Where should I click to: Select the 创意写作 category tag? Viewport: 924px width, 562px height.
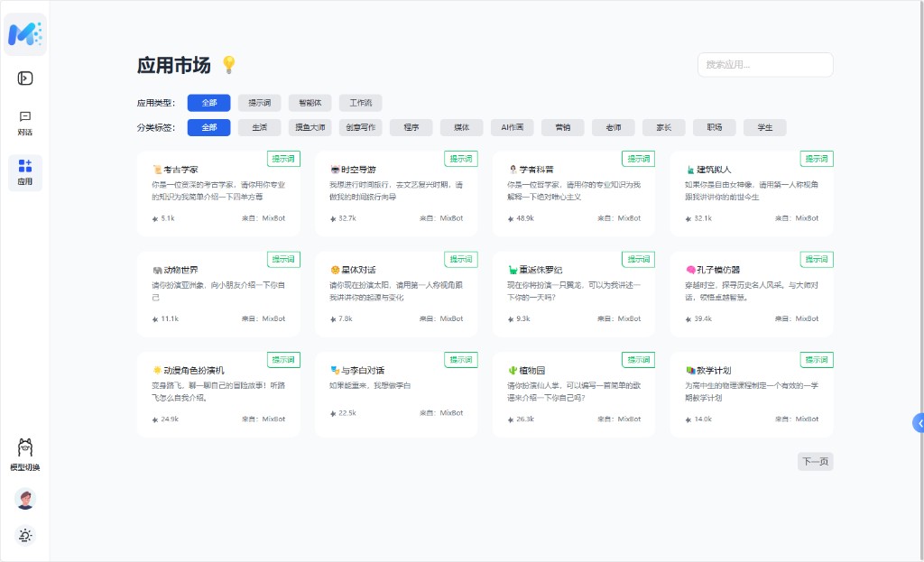(361, 127)
